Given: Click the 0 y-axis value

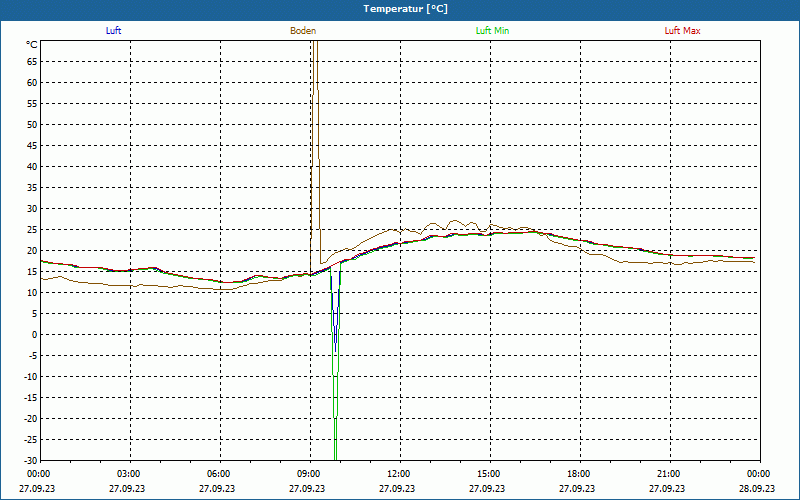Looking at the screenshot, I should pyautogui.click(x=35, y=335).
